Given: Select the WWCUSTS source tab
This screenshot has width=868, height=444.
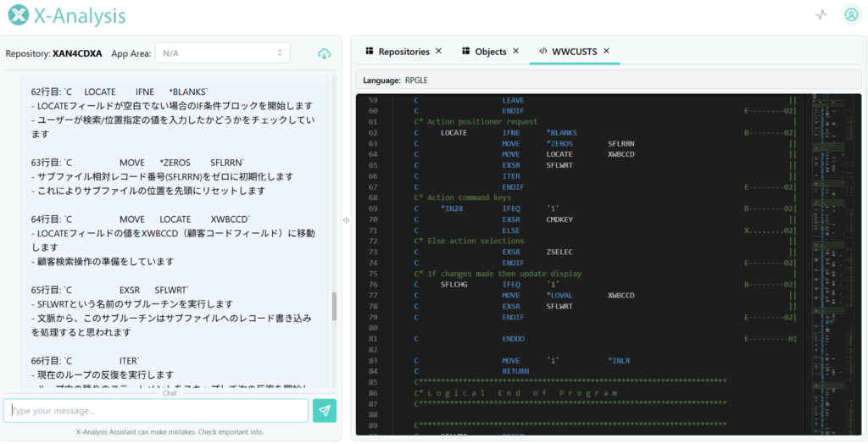Looking at the screenshot, I should [575, 52].
